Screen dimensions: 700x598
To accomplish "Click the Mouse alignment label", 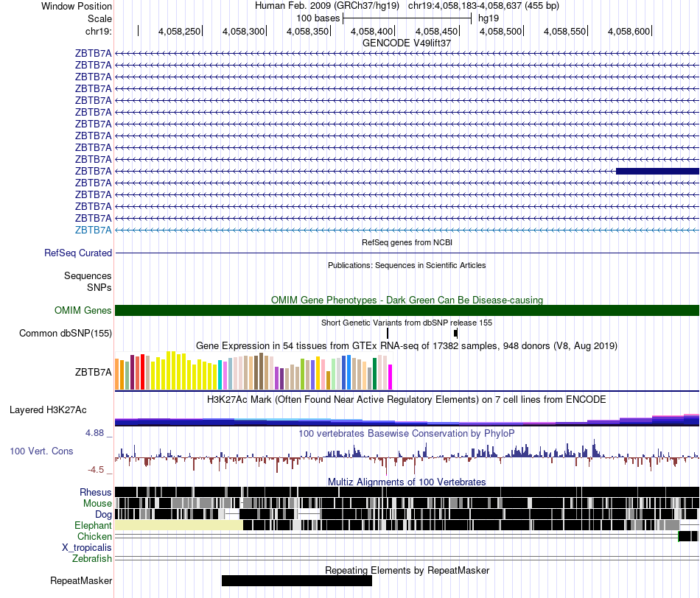I will point(97,504).
